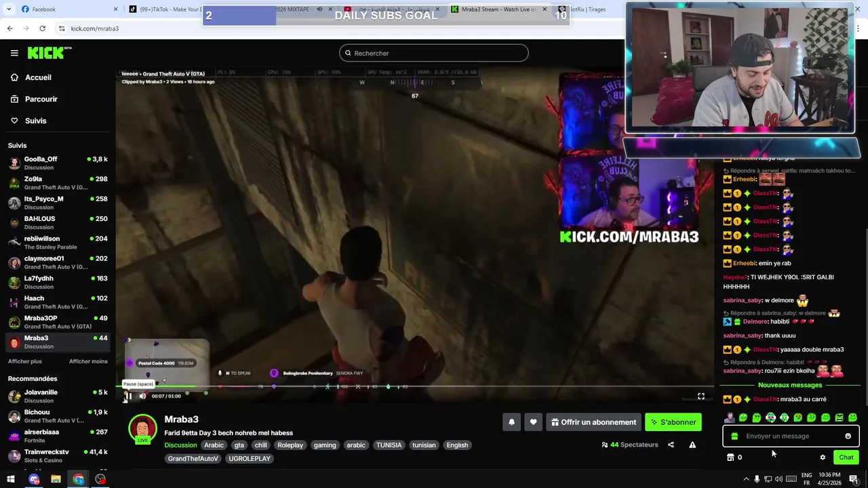
Task: Open the Discussion category link
Action: [x=180, y=445]
